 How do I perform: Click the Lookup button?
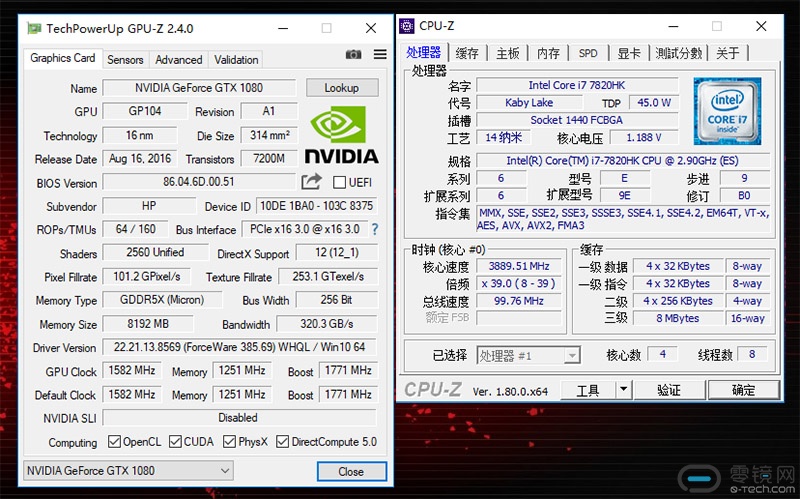342,88
